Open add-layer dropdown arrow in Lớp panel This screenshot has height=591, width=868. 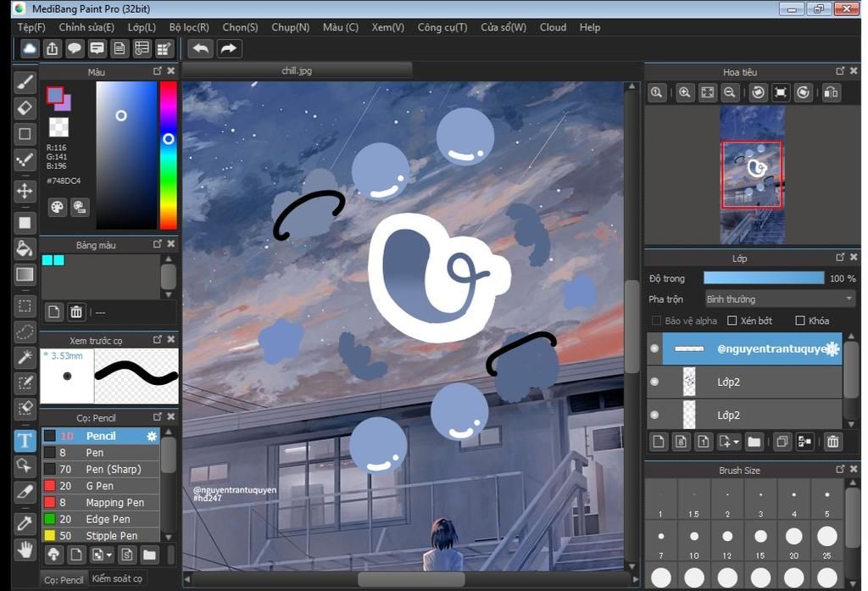point(737,442)
